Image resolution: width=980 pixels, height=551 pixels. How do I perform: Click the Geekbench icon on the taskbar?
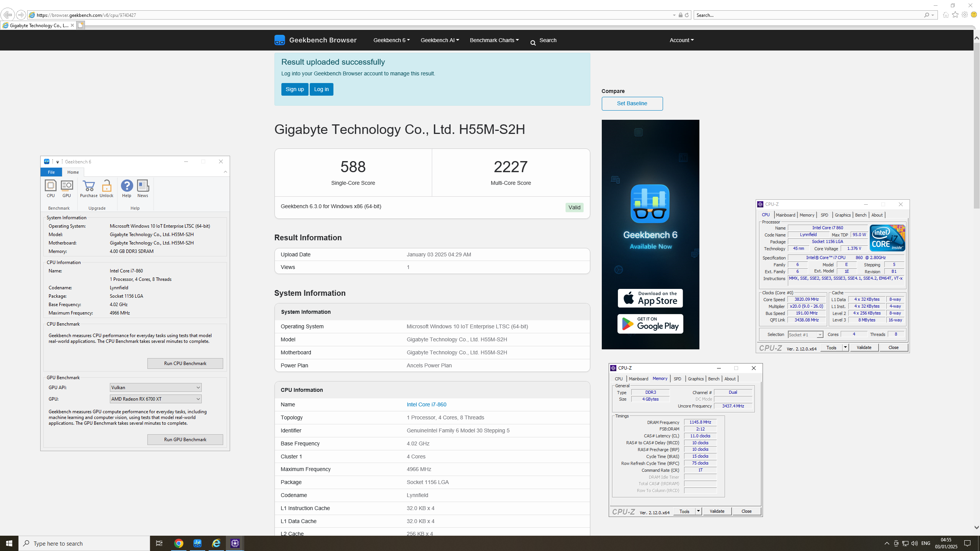[198, 543]
